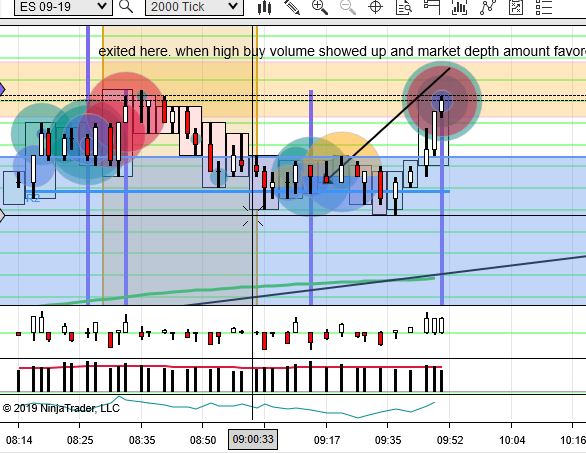Open the ES 09-19 instrument dropdown

pyautogui.click(x=63, y=7)
